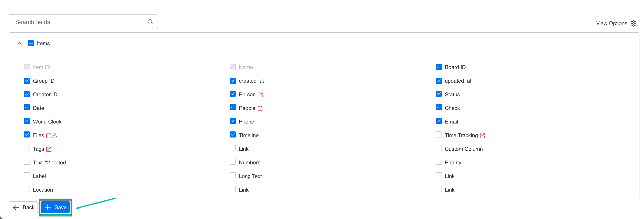644x219 pixels.
Task: Enable the Tags checkbox
Action: pyautogui.click(x=27, y=148)
